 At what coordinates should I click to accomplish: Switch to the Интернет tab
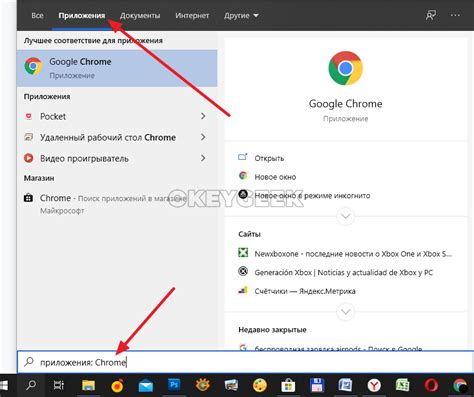click(x=192, y=15)
